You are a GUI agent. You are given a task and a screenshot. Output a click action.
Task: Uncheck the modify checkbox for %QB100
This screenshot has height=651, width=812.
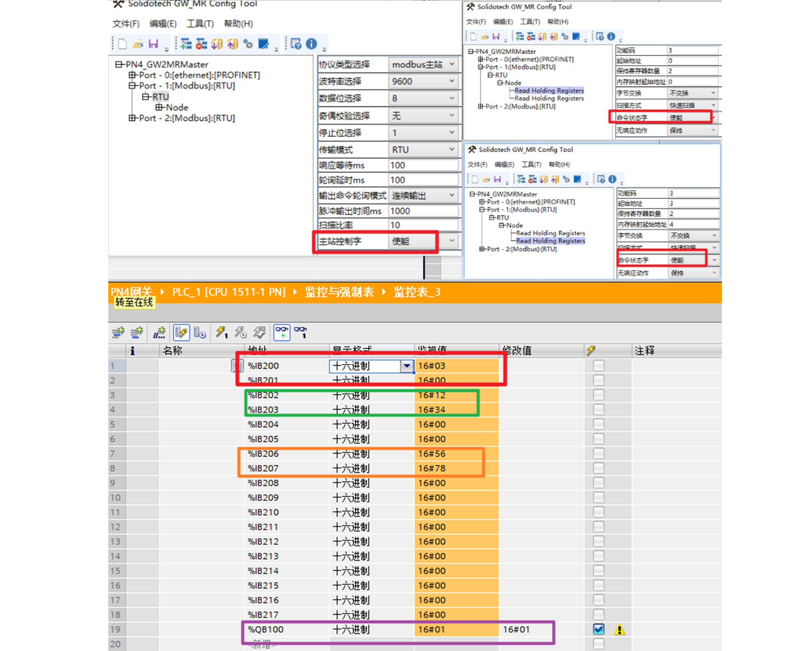coord(598,629)
